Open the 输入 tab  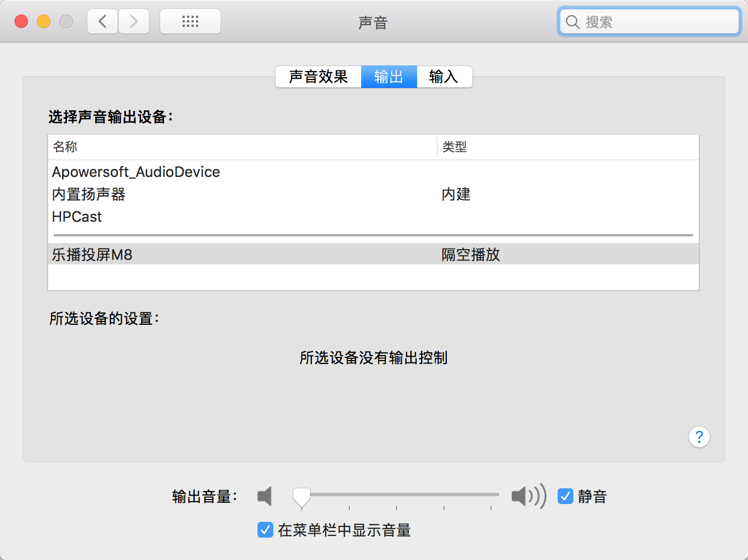pos(445,77)
